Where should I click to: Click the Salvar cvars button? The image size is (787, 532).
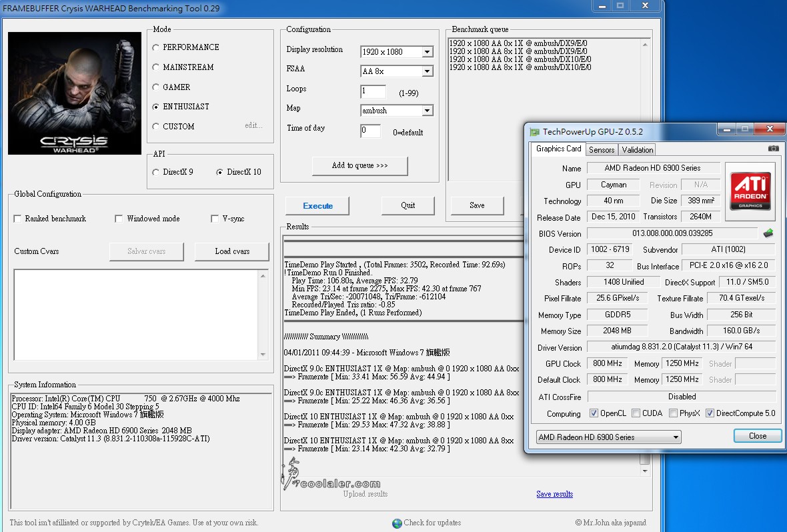(147, 251)
